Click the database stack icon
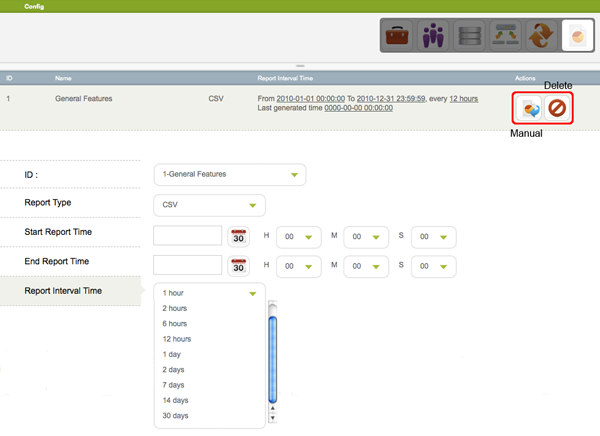Screen dimensions: 600x436 (468, 36)
